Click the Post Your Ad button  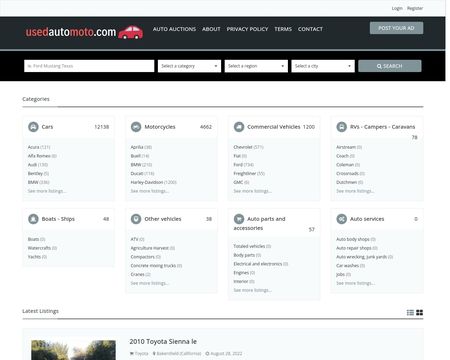396,28
